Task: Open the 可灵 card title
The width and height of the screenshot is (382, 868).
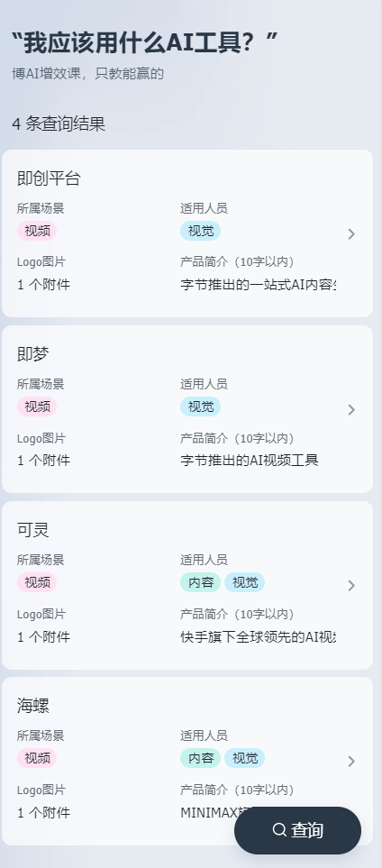Action: (x=33, y=530)
